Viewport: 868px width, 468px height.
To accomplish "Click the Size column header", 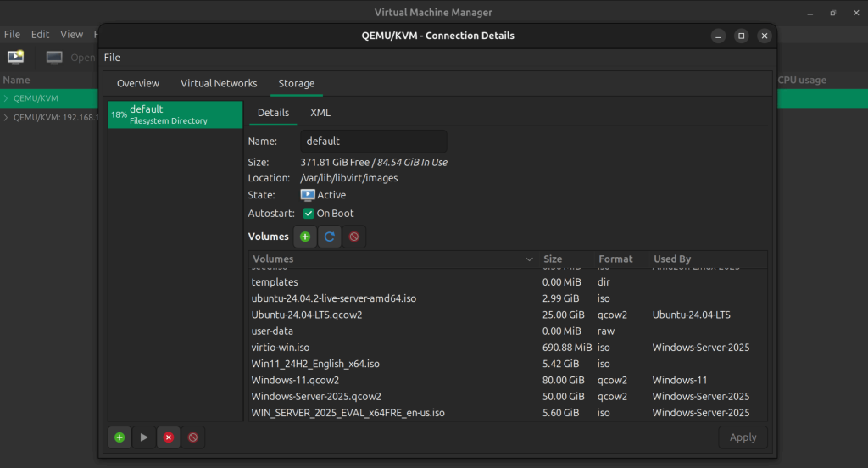I will tap(565, 259).
